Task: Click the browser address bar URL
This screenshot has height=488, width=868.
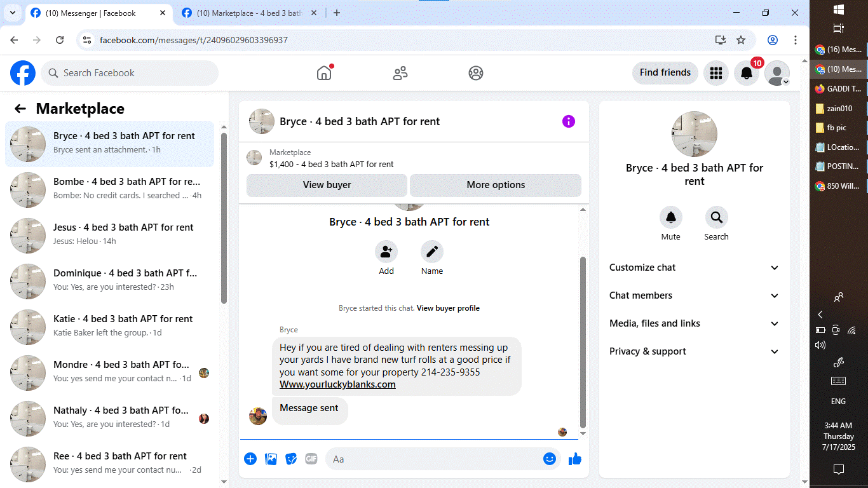Action: coord(194,40)
